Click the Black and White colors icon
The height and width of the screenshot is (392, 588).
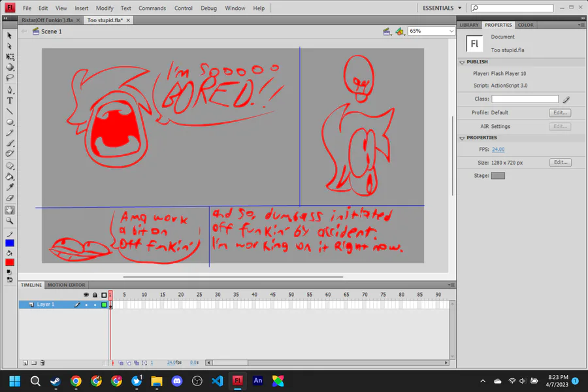[x=9, y=272]
